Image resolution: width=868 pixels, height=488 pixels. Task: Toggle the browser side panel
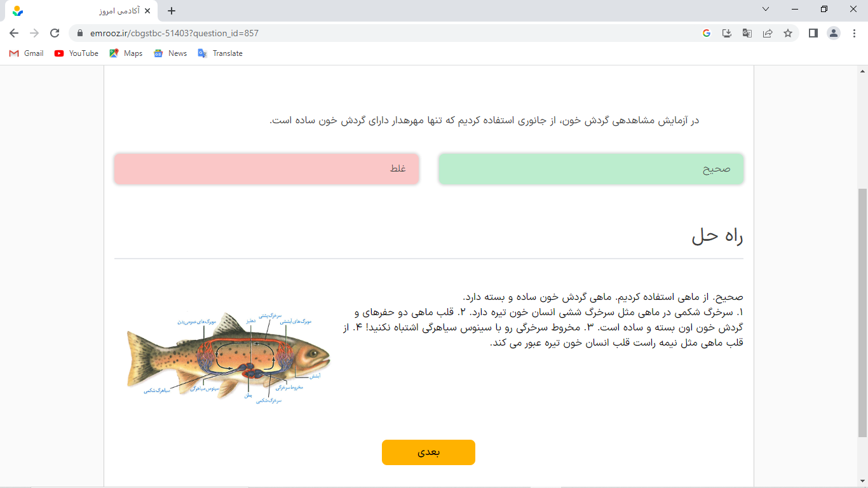click(x=813, y=33)
